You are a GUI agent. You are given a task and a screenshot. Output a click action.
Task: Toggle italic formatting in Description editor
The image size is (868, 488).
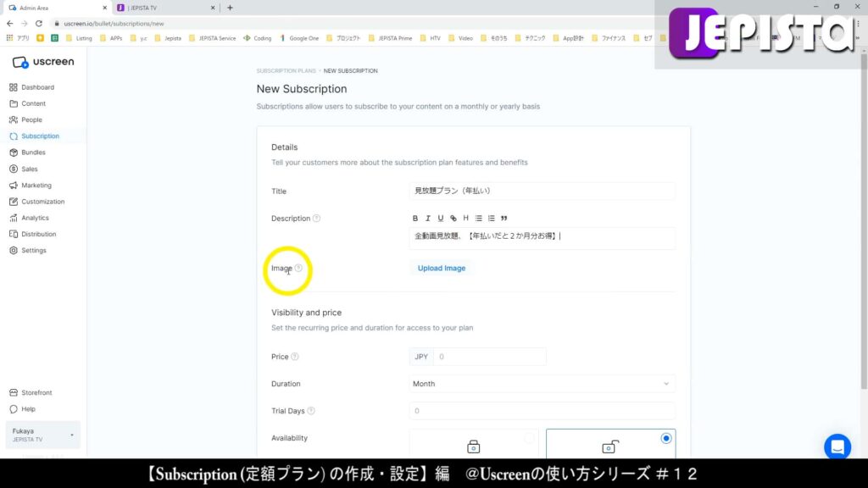(428, 219)
